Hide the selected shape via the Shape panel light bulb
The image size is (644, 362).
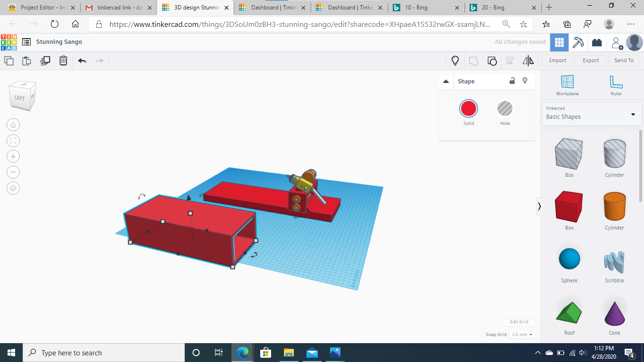click(525, 81)
